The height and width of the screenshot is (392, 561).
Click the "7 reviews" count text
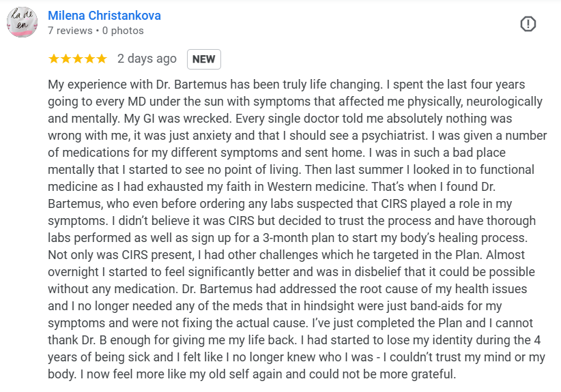pyautogui.click(x=70, y=31)
